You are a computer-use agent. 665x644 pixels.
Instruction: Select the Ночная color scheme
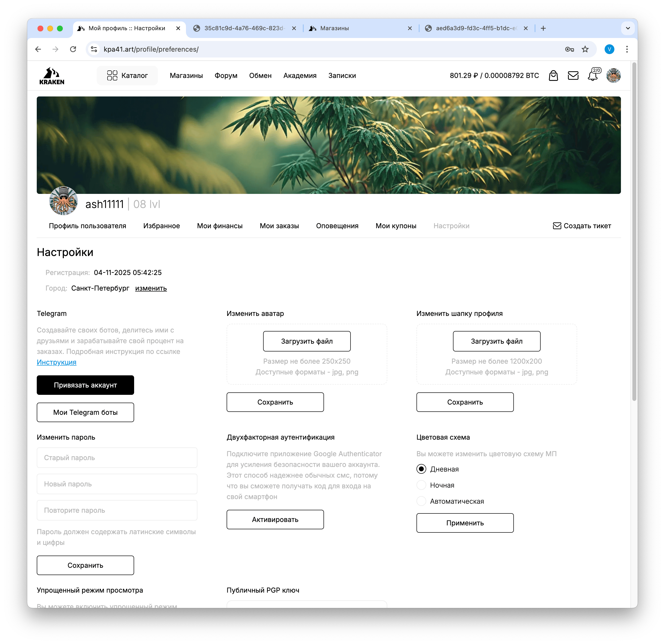(421, 485)
